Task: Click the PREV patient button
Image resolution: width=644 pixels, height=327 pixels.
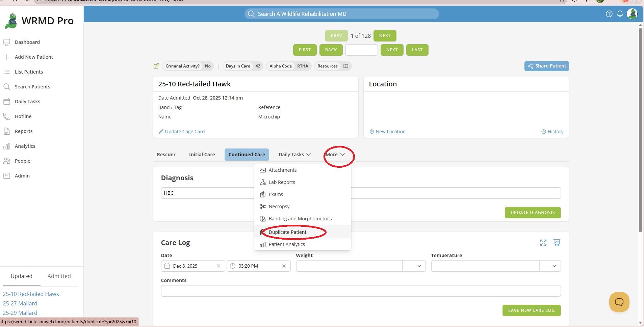Action: 336,36
